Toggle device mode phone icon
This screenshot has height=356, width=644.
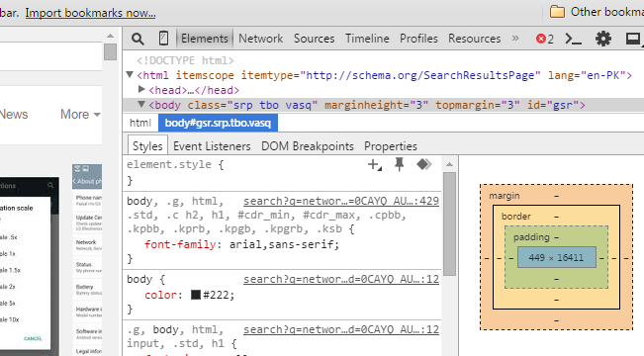coord(163,39)
